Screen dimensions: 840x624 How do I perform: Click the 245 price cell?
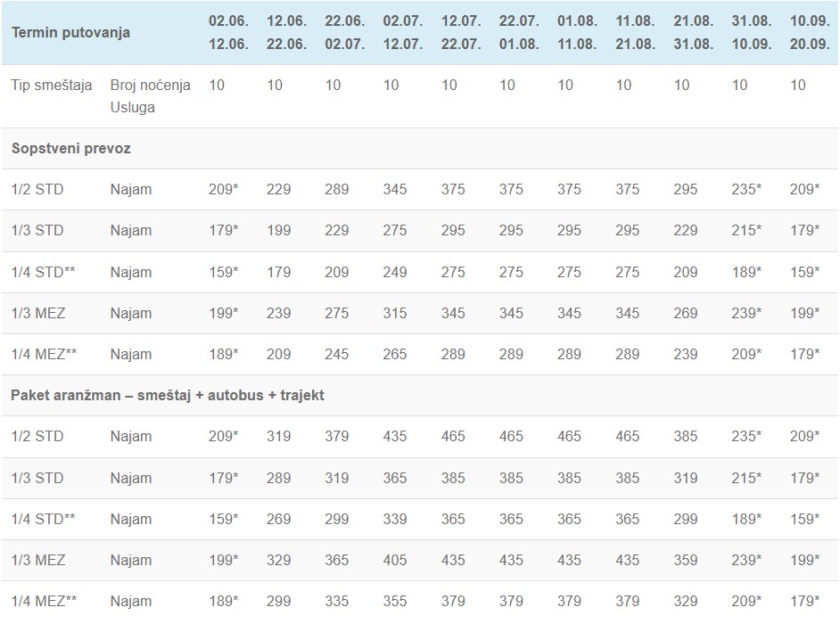336,354
